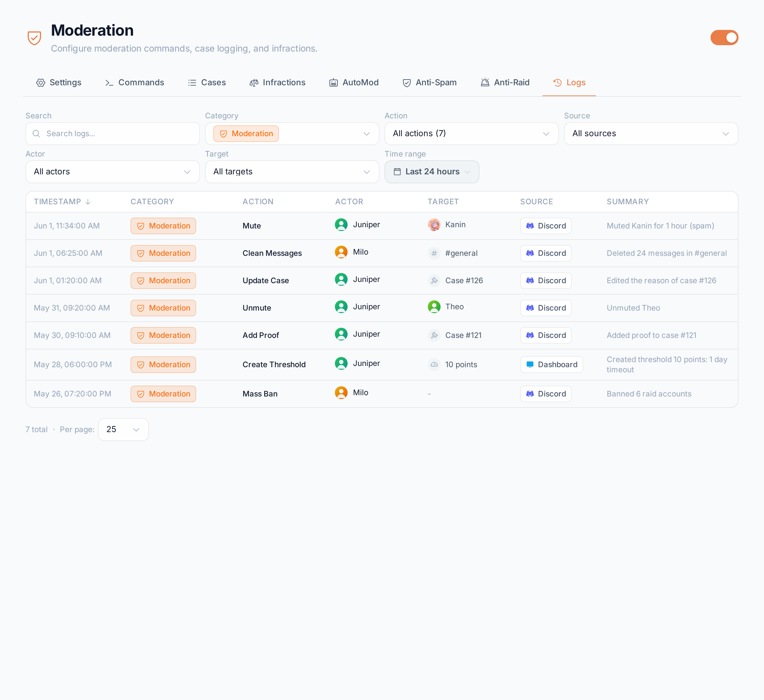
Task: Sort by the Timestamp column header
Action: 62,201
